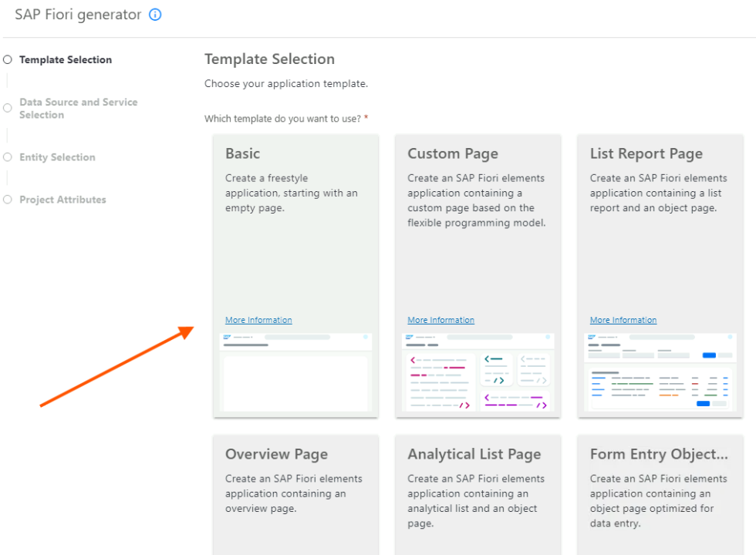Click the Analytical List Page description text

pos(476,501)
